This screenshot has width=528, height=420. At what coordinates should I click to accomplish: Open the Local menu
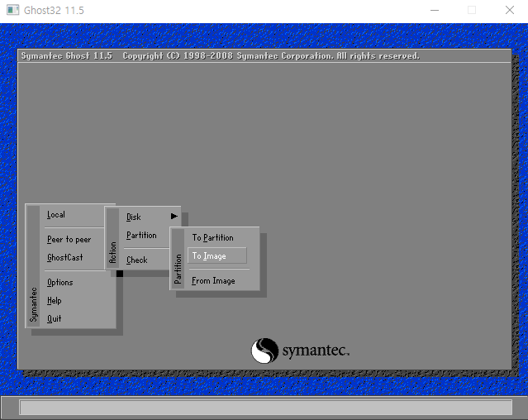56,215
